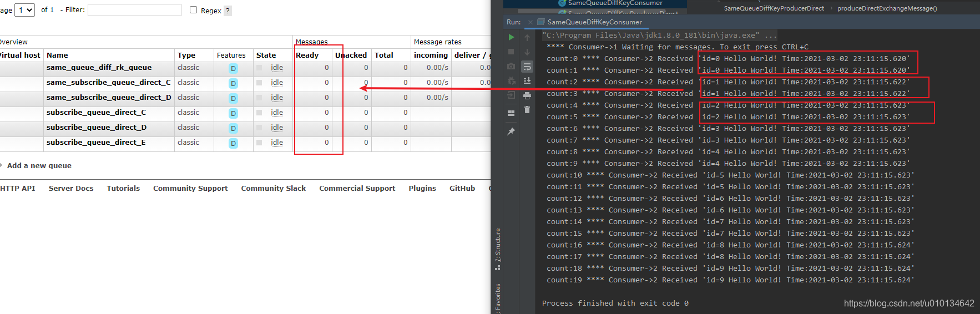Click the Down the Stack Trace arrow

tap(527, 52)
